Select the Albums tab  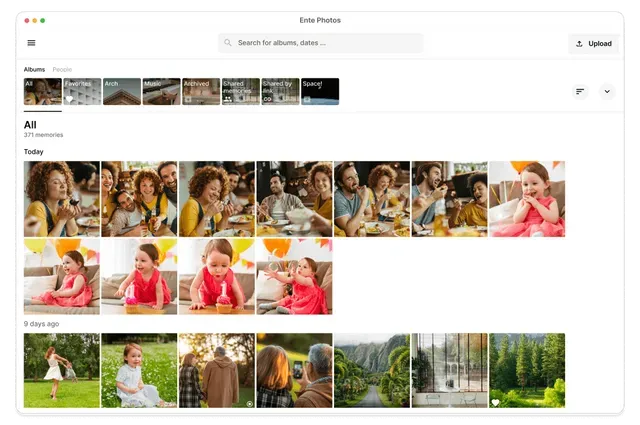[x=34, y=69]
